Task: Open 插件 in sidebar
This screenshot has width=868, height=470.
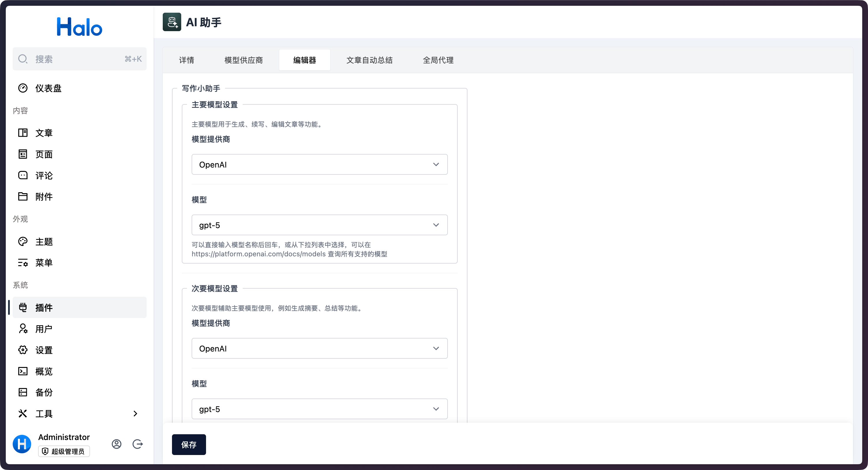Action: point(80,307)
